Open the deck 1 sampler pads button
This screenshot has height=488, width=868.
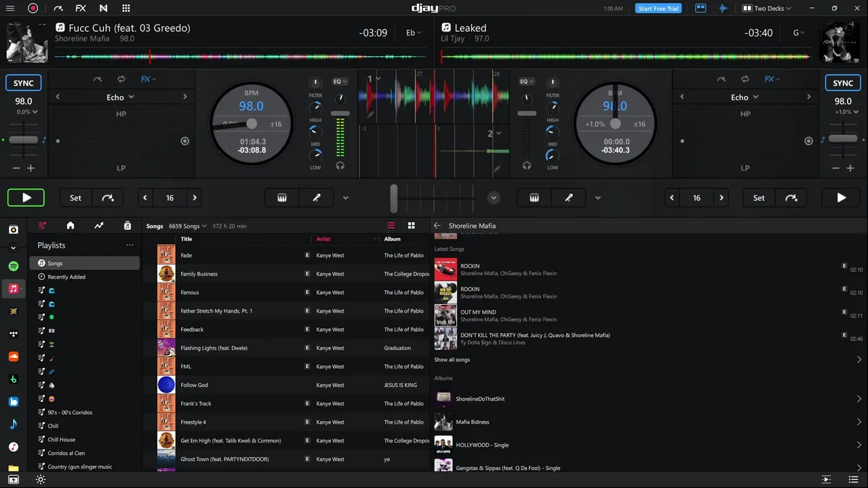point(282,198)
